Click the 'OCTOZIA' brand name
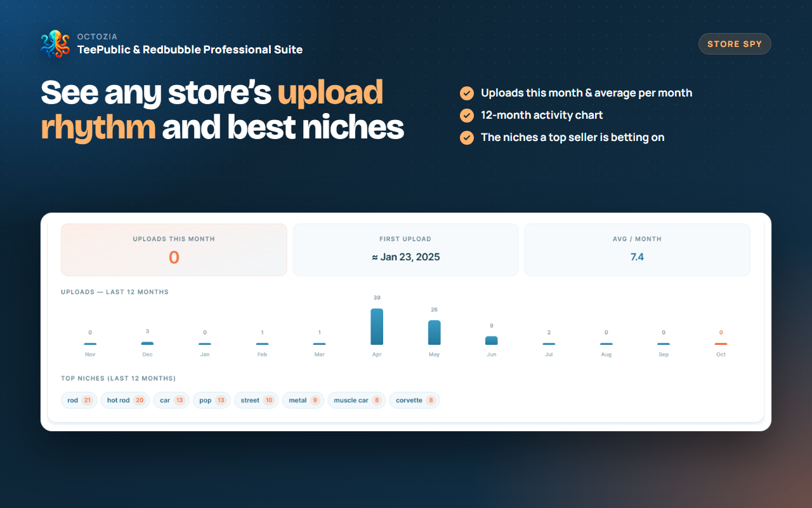The image size is (812, 508). (97, 37)
